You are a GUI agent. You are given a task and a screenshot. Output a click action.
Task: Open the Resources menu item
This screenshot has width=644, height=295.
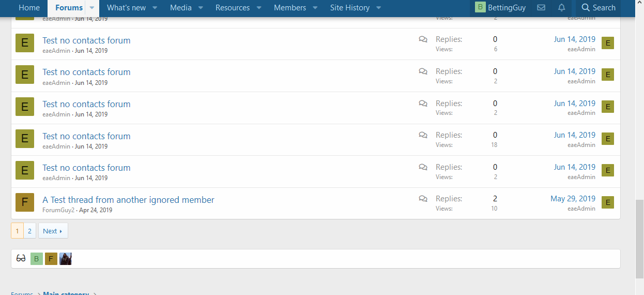coord(232,8)
